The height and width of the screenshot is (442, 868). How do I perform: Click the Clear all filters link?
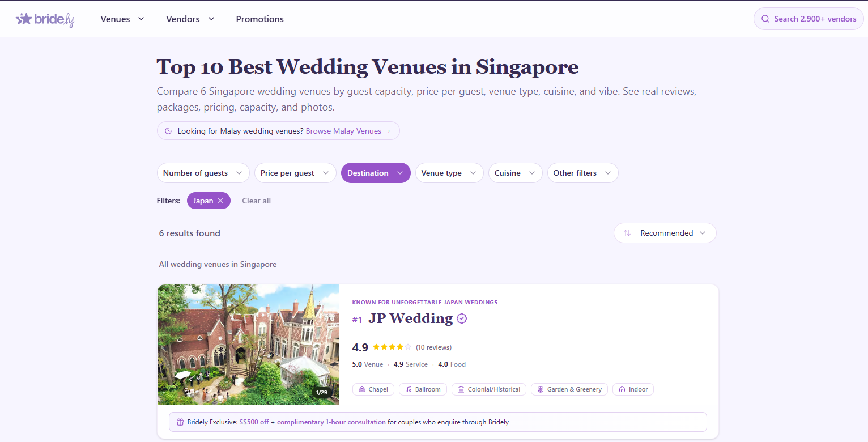coord(256,201)
